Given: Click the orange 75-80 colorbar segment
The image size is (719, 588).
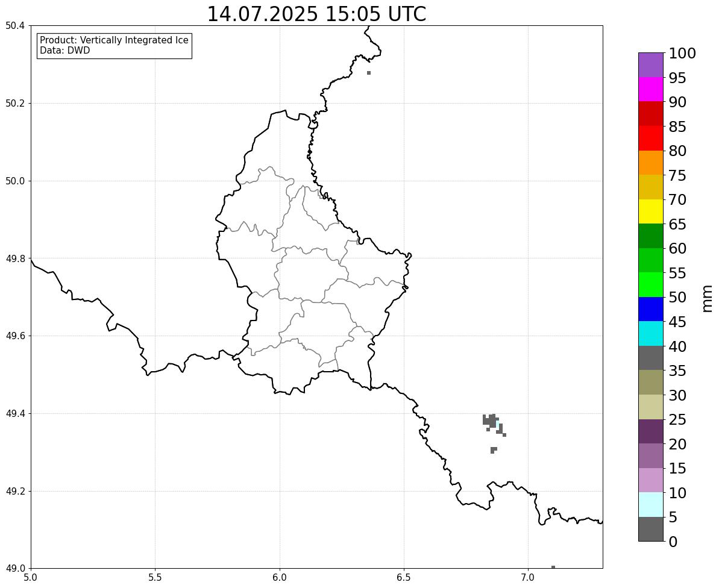Looking at the screenshot, I should click(651, 163).
